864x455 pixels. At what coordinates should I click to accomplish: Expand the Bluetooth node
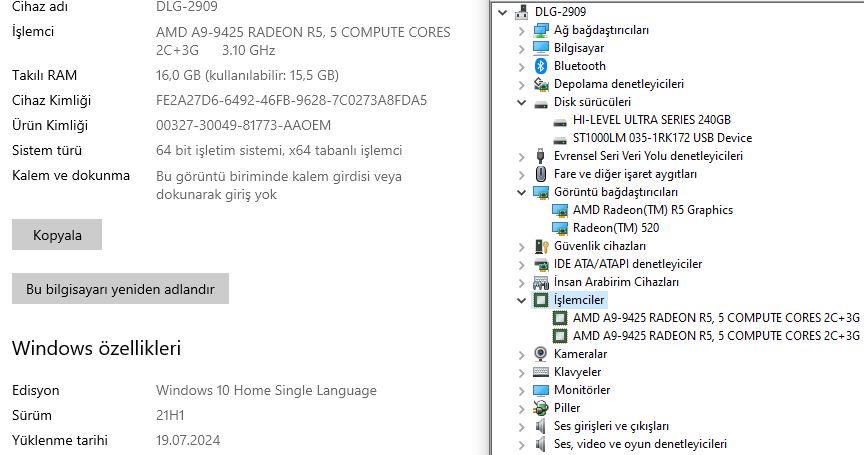522,66
